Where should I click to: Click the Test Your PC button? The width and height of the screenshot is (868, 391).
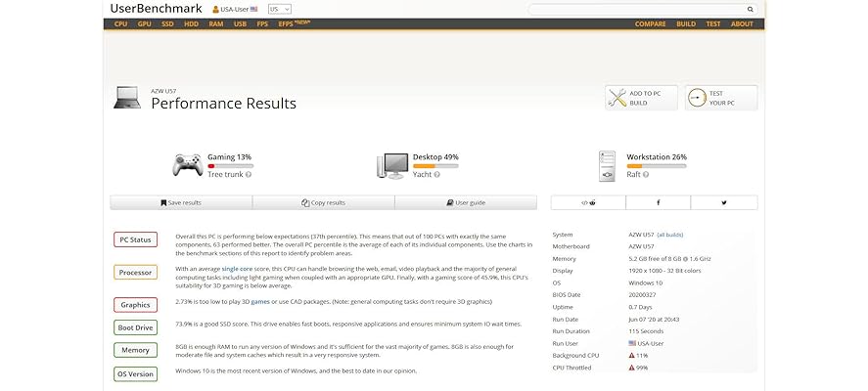721,98
